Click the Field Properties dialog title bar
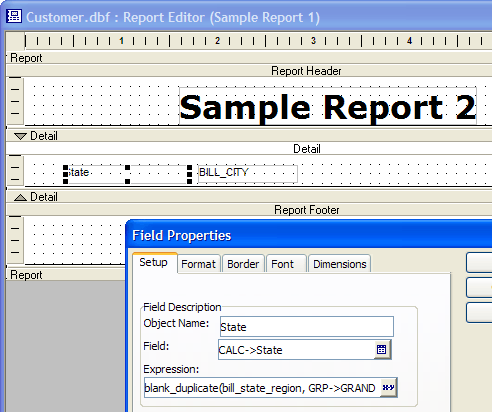Viewport: 492px width, 412px height. click(x=309, y=235)
